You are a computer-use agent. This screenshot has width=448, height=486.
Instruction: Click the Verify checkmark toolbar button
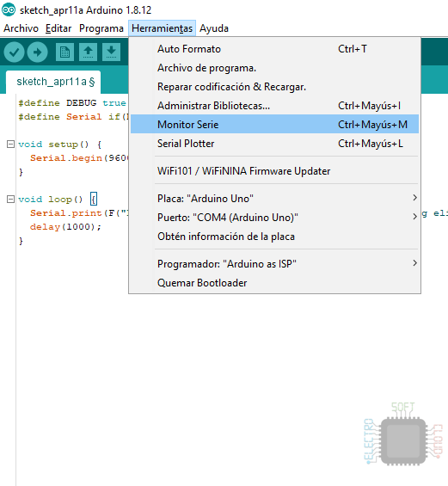point(15,52)
